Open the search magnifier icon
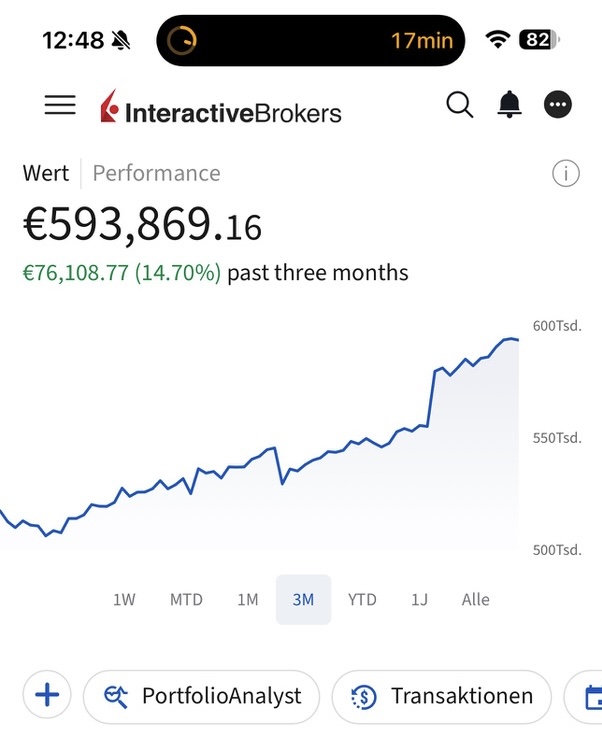The width and height of the screenshot is (602, 739). coord(459,104)
